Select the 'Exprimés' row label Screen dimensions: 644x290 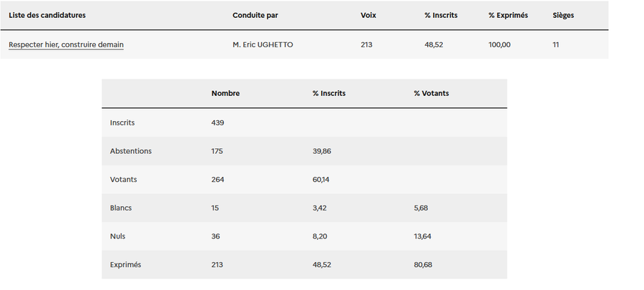click(125, 265)
